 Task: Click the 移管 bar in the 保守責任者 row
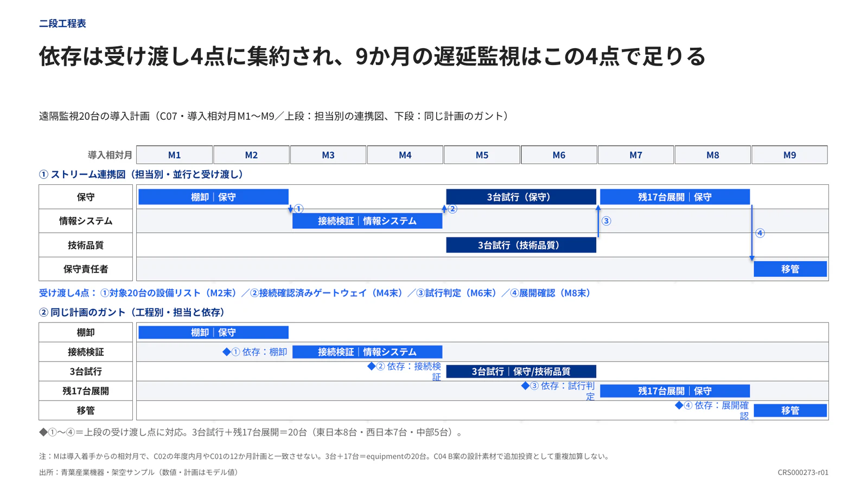(x=790, y=269)
